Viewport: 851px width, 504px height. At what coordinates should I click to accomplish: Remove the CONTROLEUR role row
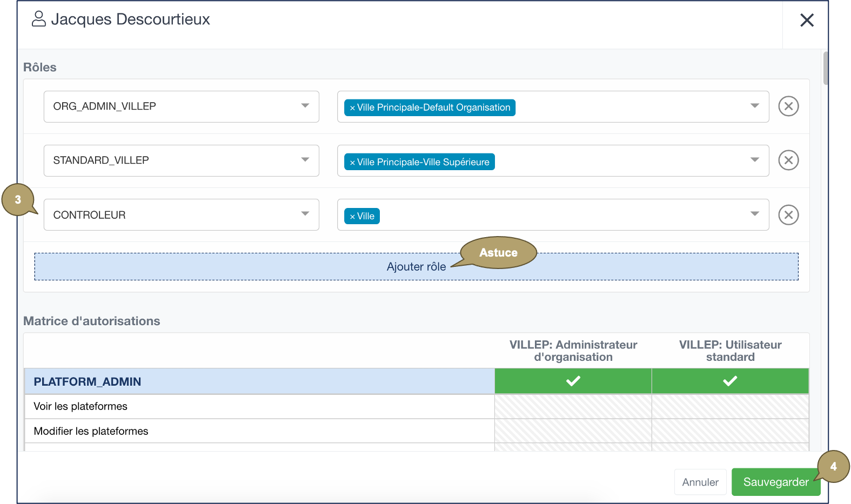(x=788, y=214)
